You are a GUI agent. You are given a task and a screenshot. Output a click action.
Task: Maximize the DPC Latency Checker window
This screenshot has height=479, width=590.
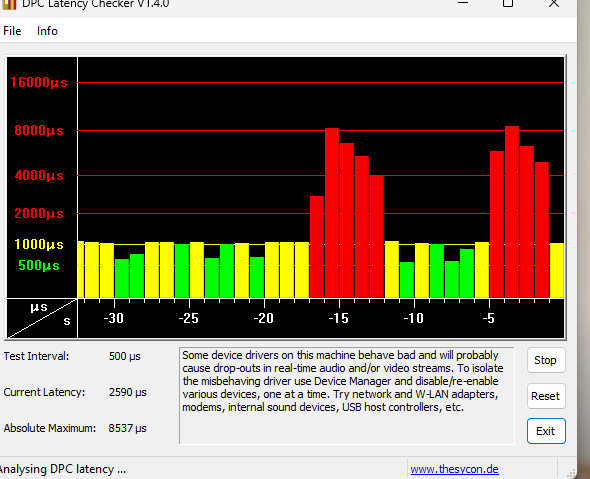[x=508, y=3]
